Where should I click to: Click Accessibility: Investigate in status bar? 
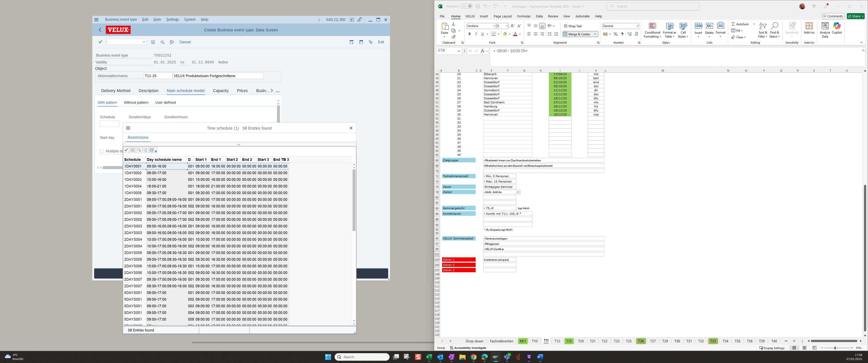[468, 348]
